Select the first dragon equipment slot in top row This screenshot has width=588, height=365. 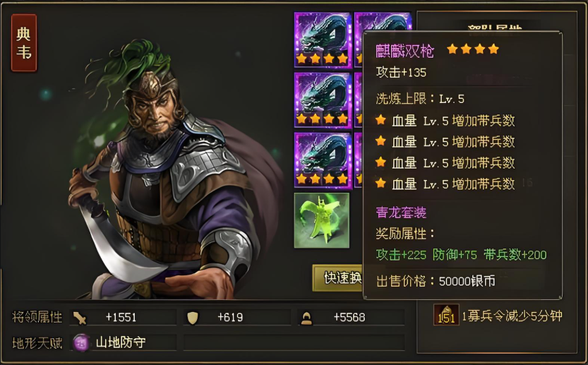[323, 40]
